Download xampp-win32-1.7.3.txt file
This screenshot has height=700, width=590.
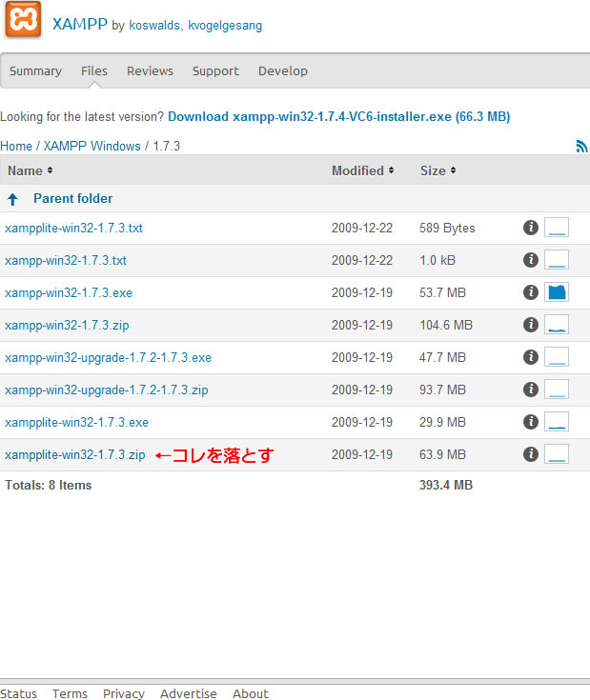click(66, 260)
